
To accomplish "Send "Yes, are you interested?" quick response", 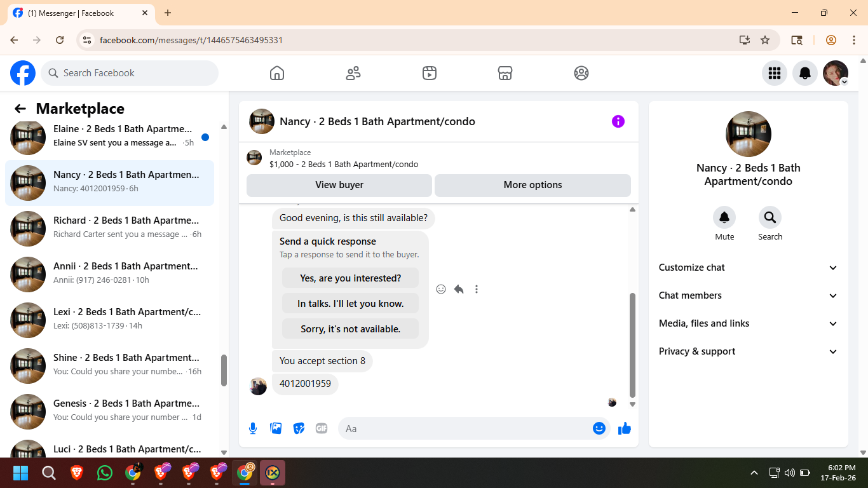I will point(351,278).
